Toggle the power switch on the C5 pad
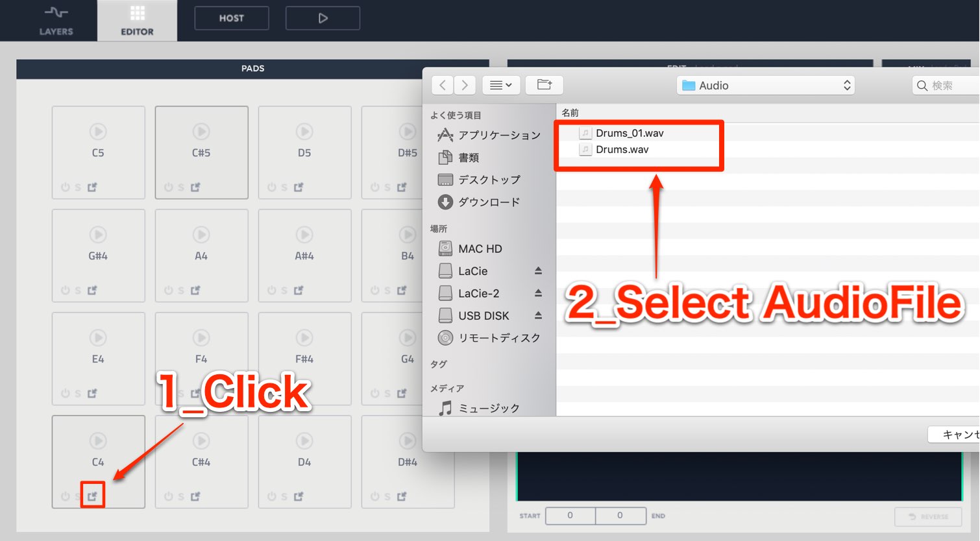The width and height of the screenshot is (980, 541). click(65, 187)
